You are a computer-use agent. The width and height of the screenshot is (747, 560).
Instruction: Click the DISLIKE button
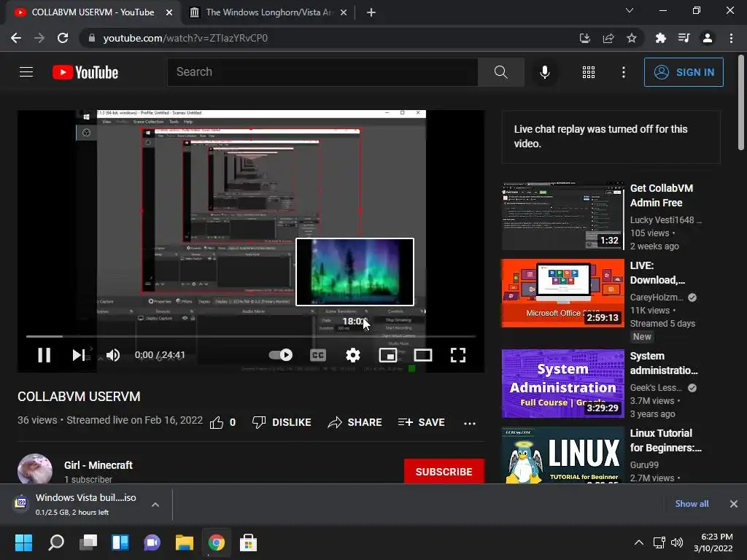[x=282, y=422]
